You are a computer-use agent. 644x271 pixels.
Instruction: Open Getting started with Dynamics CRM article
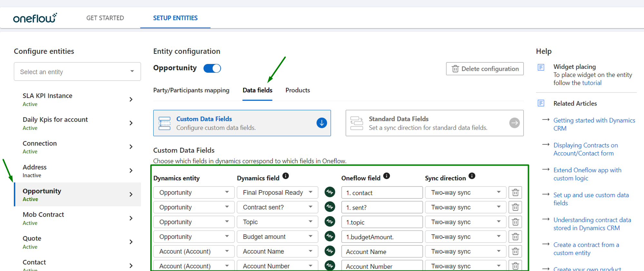(594, 124)
